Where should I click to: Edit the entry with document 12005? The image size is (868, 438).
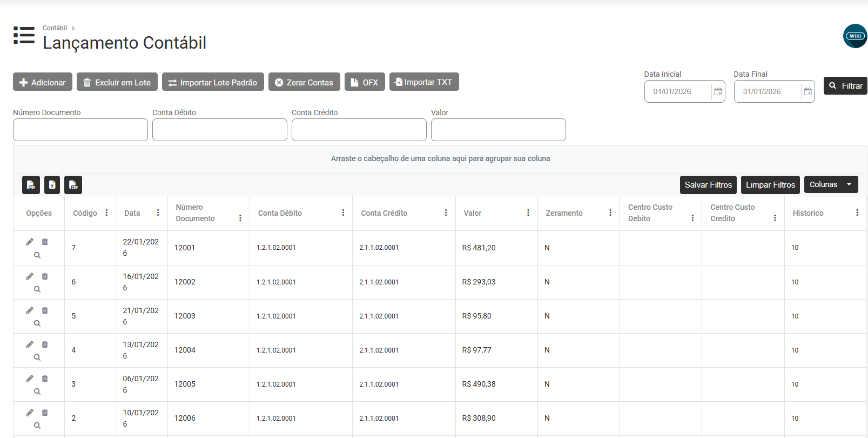tap(30, 379)
